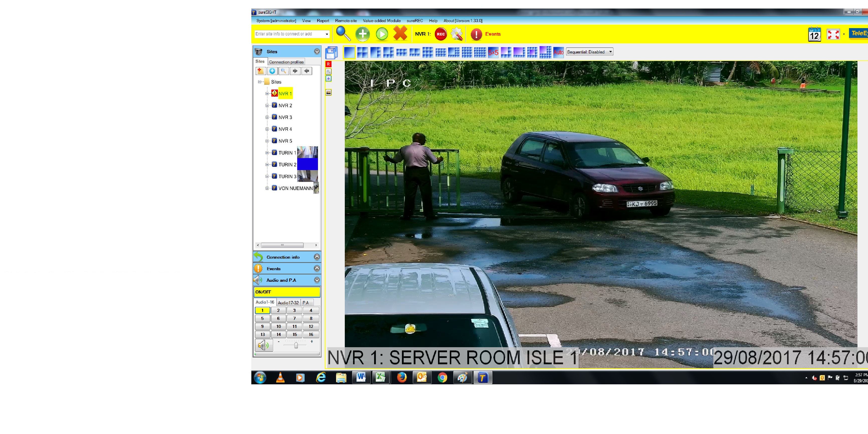Click the green play connect icon
This screenshot has height=434, width=868.
click(x=382, y=34)
